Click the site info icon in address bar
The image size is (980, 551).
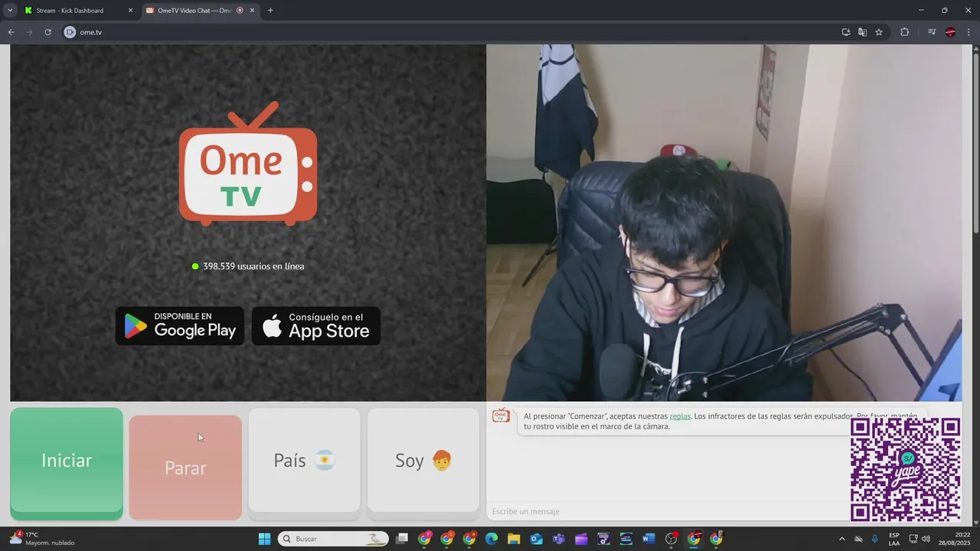[x=70, y=32]
